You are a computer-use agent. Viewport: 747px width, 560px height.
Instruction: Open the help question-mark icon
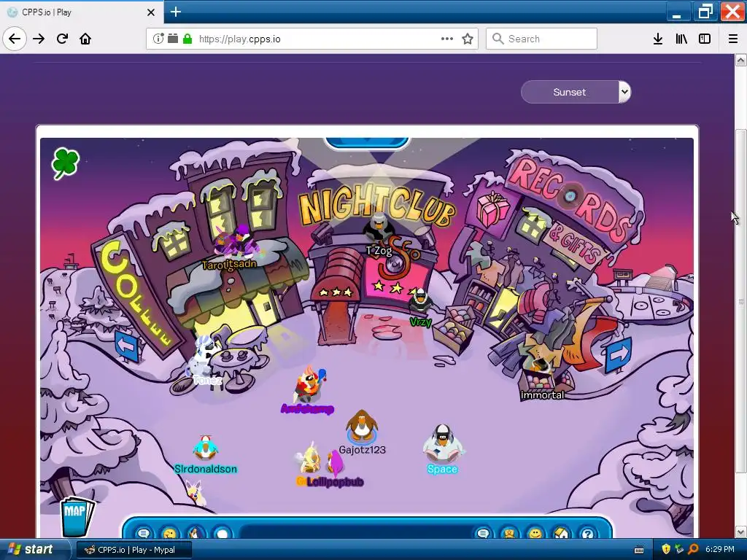coord(587,533)
